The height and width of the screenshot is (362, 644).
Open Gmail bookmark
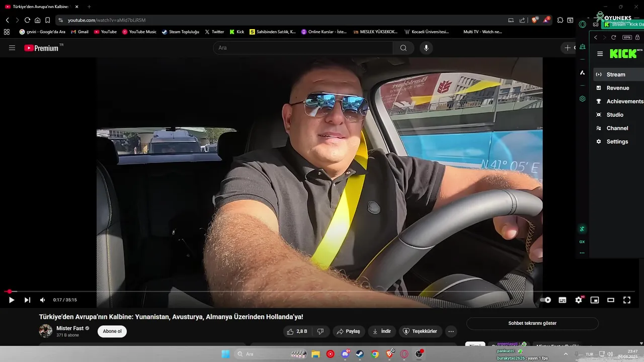[79, 32]
